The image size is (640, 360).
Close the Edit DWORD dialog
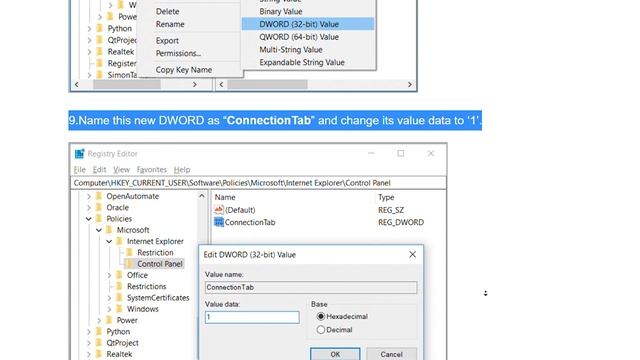coord(413,255)
